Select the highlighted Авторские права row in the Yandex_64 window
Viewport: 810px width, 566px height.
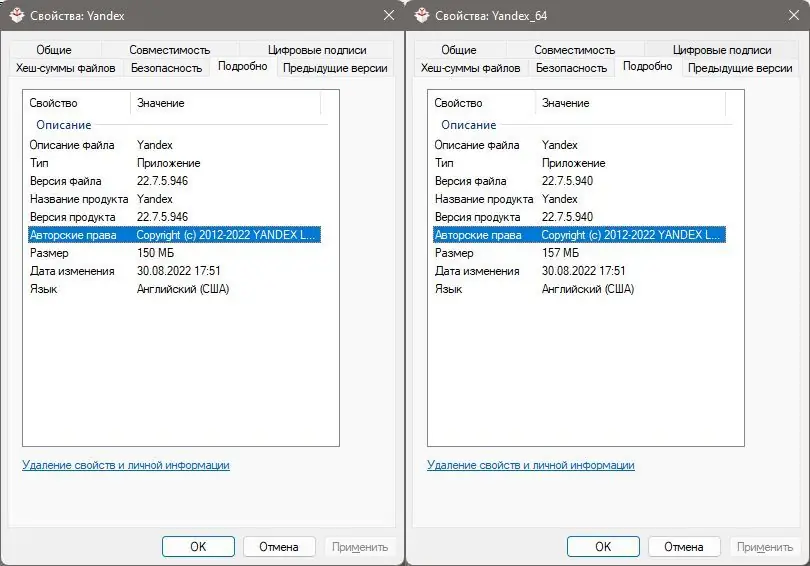pos(580,235)
